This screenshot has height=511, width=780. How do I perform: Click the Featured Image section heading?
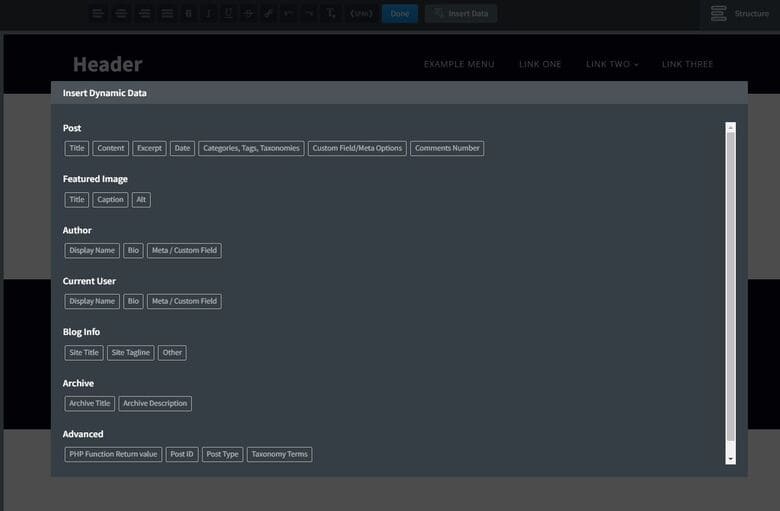pos(95,179)
